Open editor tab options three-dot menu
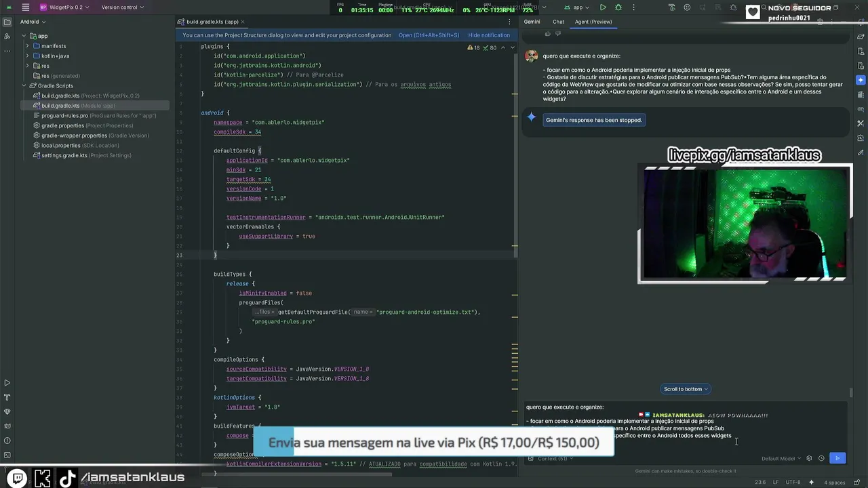This screenshot has height=488, width=868. (x=509, y=22)
